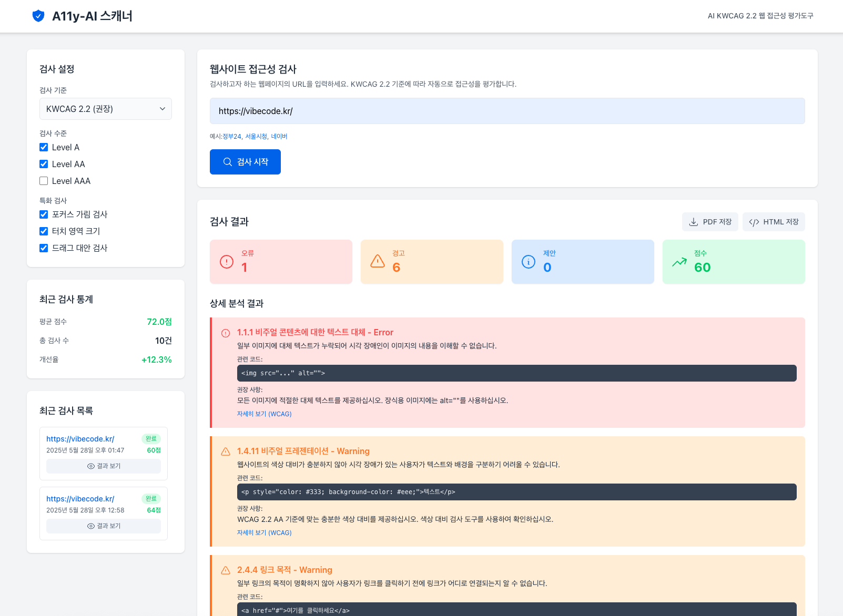Viewport: 843px width, 616px height.
Task: Export results with HTML 저장 button
Action: point(774,222)
